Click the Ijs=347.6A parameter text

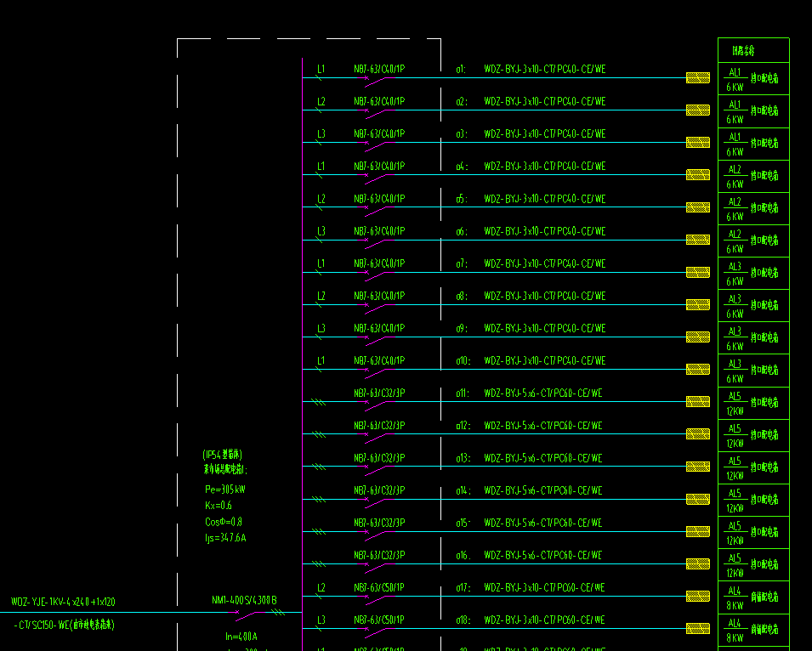[226, 538]
